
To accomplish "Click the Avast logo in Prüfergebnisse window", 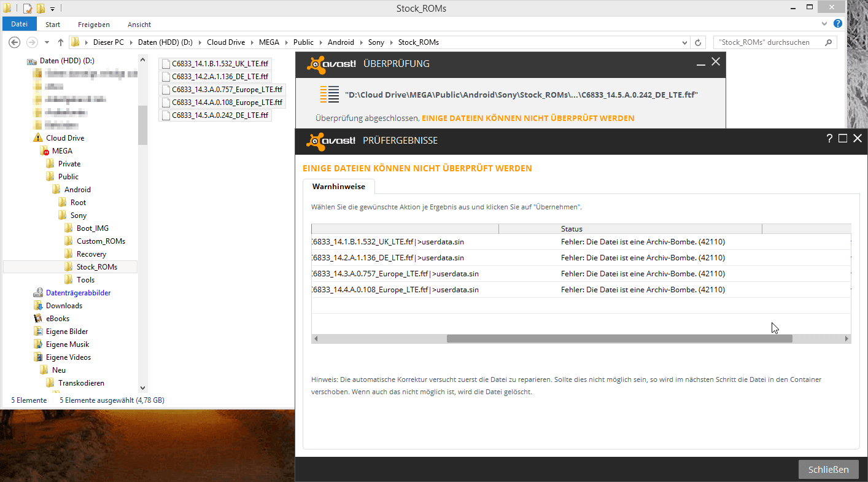I will click(x=331, y=141).
